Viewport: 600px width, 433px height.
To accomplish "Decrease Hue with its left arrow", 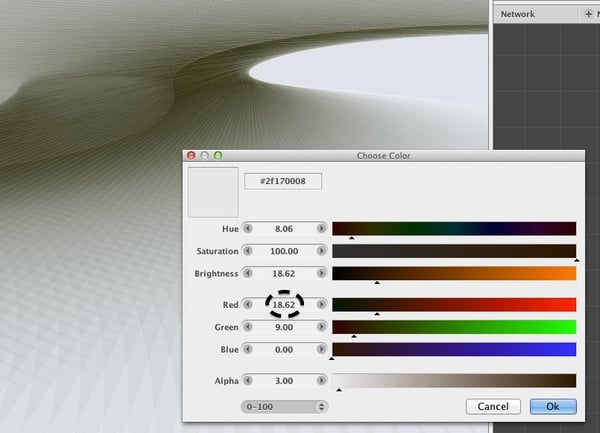I will pos(248,229).
